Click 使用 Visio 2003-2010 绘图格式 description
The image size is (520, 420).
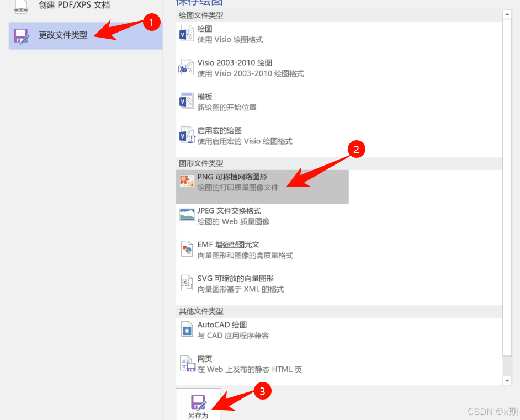pyautogui.click(x=251, y=73)
